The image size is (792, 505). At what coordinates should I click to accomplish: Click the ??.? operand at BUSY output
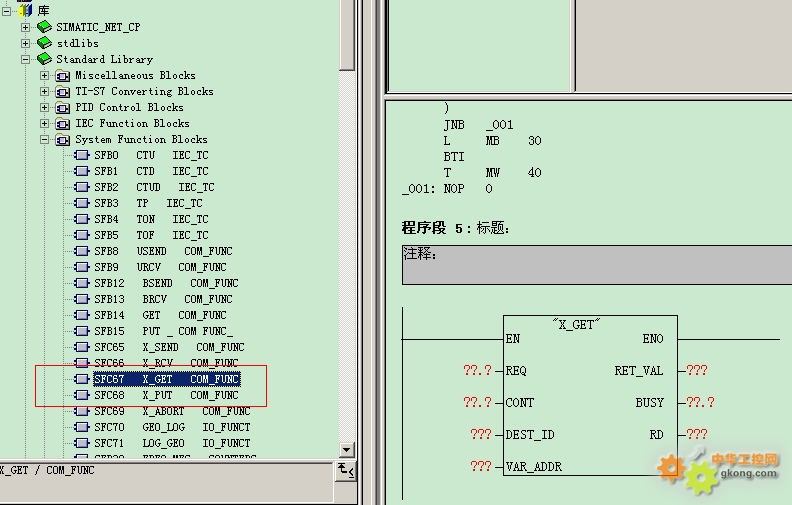point(700,402)
